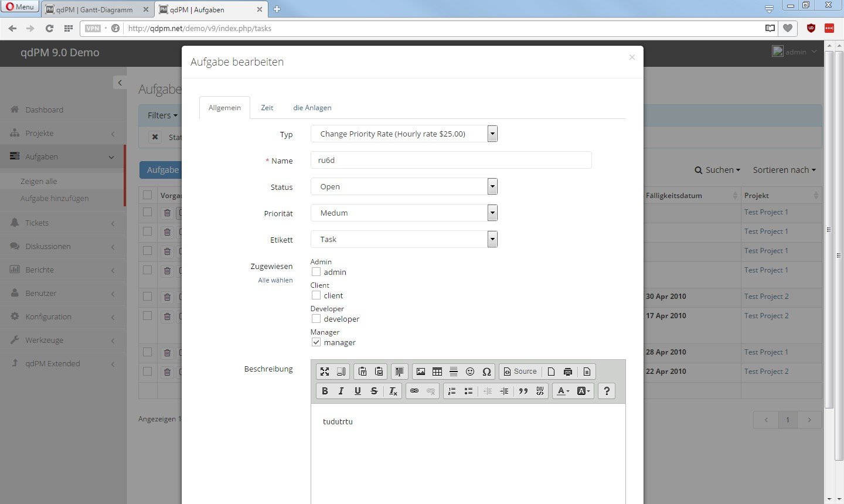Open the Dashboard sidebar item

63,110
